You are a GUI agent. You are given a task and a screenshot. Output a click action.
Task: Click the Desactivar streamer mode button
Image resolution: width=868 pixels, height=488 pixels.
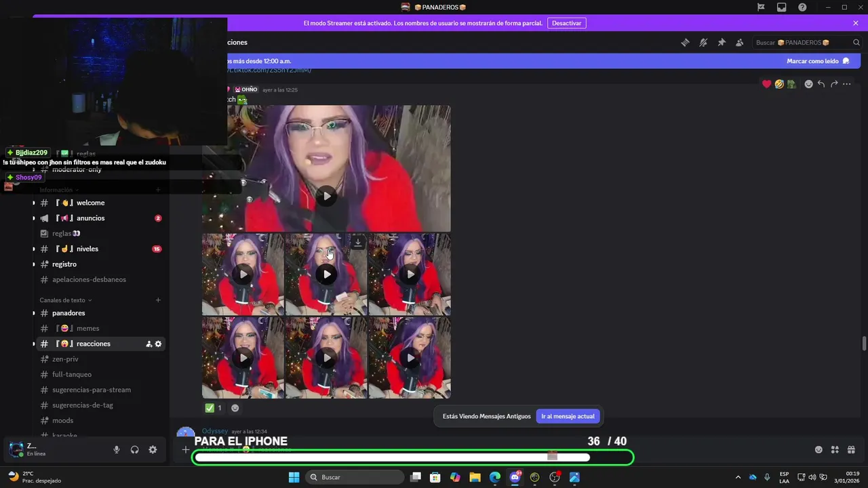[x=566, y=23]
